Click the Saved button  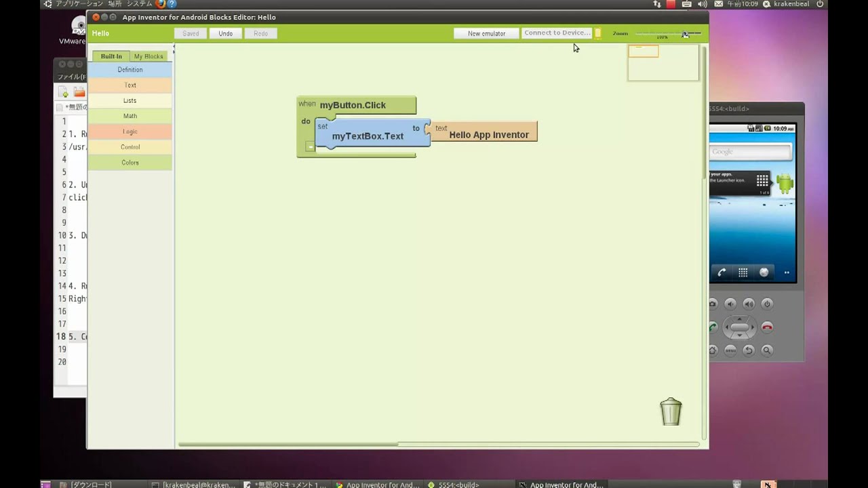pyautogui.click(x=191, y=33)
